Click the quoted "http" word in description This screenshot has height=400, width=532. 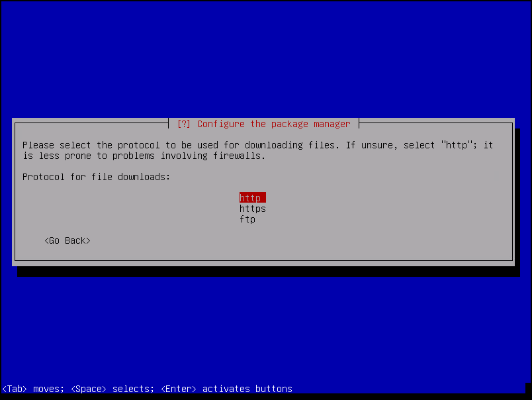[457, 145]
